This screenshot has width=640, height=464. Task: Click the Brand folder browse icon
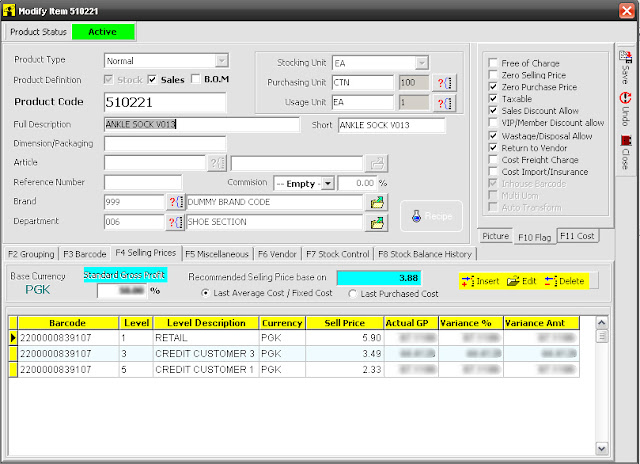377,202
